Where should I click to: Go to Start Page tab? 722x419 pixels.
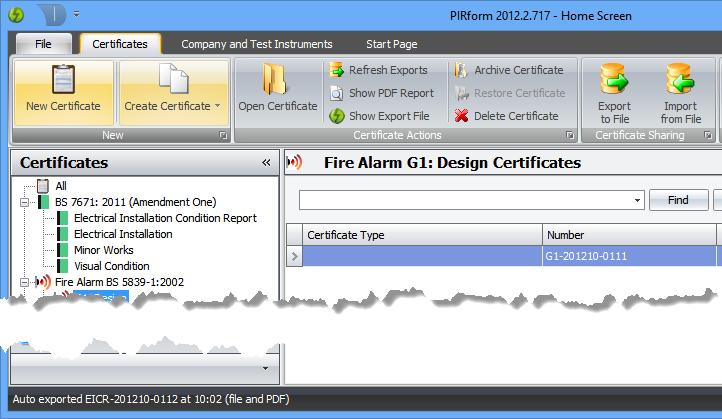click(391, 44)
